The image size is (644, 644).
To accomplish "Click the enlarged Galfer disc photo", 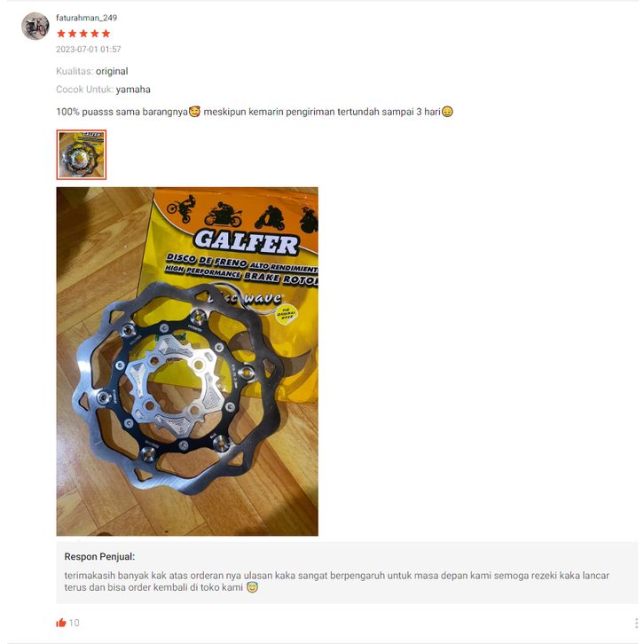I will click(x=187, y=361).
